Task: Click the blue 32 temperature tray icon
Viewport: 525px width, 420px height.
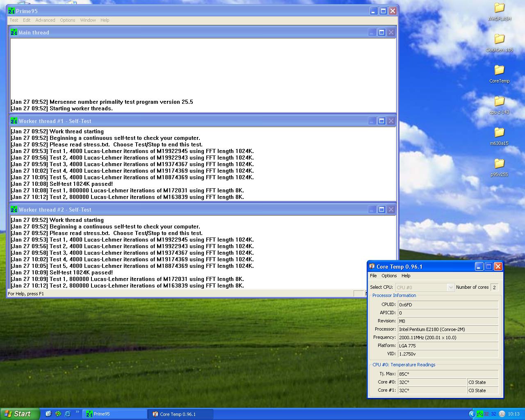Action: click(493, 414)
